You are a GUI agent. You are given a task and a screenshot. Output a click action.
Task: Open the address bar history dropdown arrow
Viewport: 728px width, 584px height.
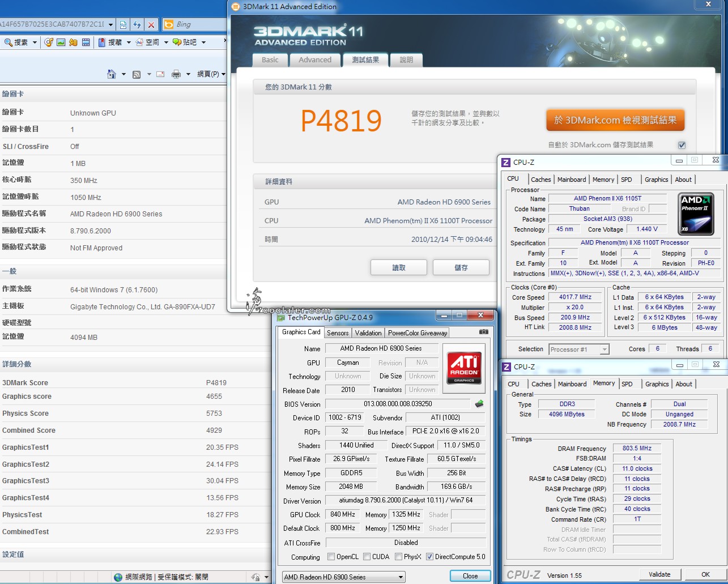point(110,24)
